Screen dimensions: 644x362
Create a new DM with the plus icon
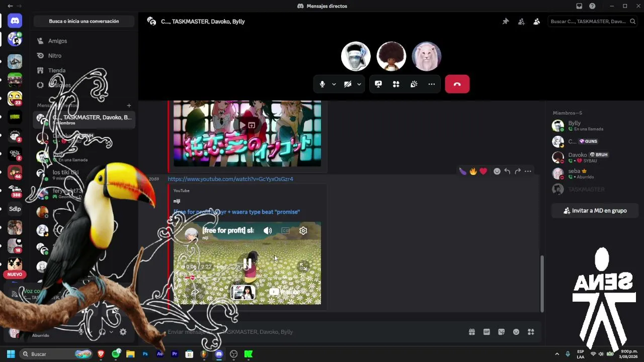coord(129,106)
